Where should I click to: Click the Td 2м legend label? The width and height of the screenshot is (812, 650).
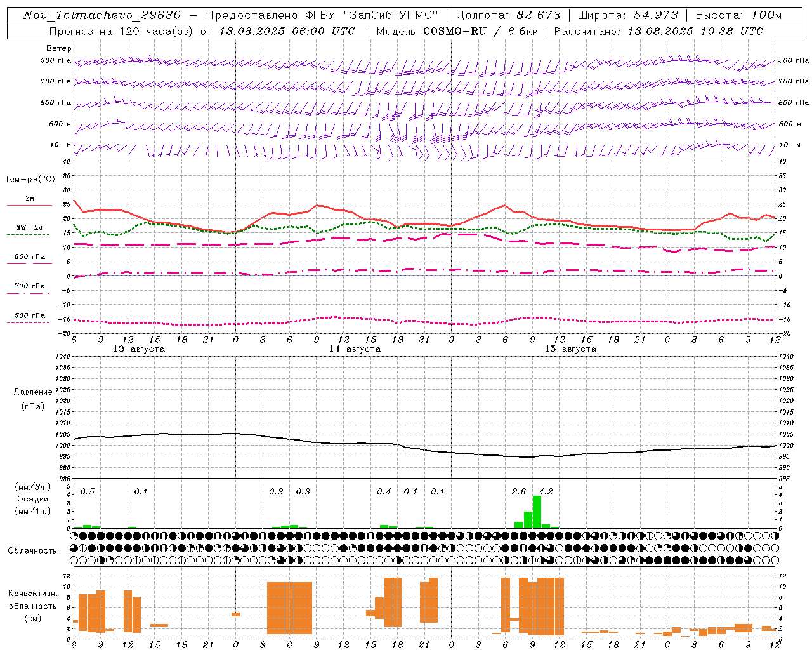pyautogui.click(x=29, y=227)
